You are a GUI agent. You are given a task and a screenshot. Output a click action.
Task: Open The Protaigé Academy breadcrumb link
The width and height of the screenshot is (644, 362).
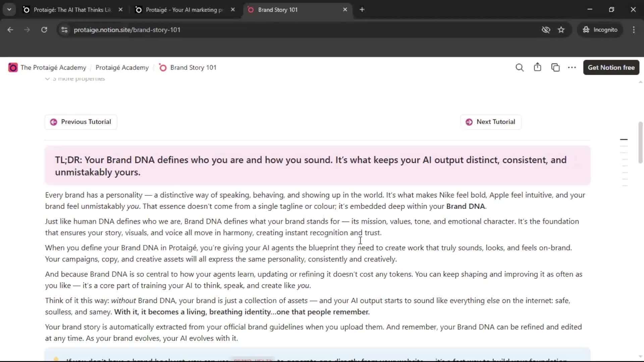53,67
